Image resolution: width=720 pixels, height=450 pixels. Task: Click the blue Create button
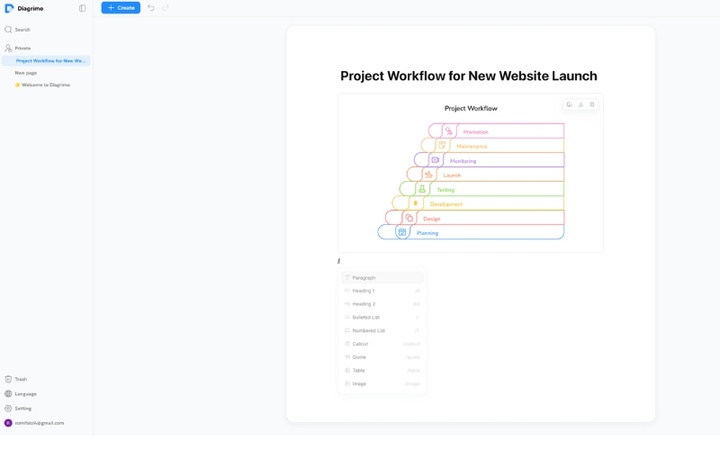pyautogui.click(x=121, y=8)
